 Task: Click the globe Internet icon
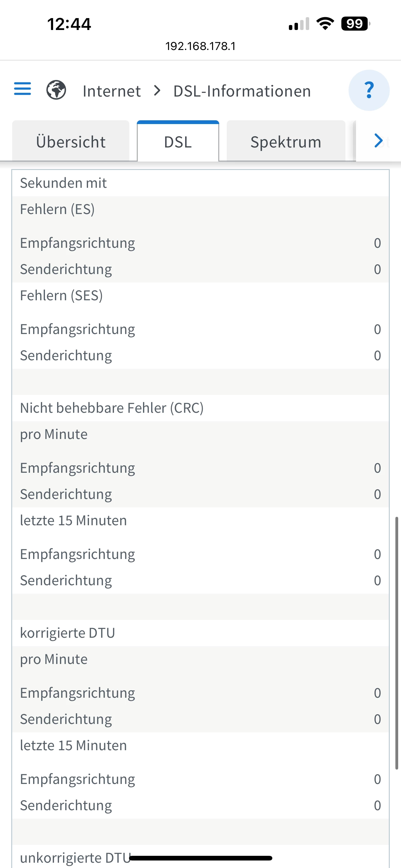(56, 90)
